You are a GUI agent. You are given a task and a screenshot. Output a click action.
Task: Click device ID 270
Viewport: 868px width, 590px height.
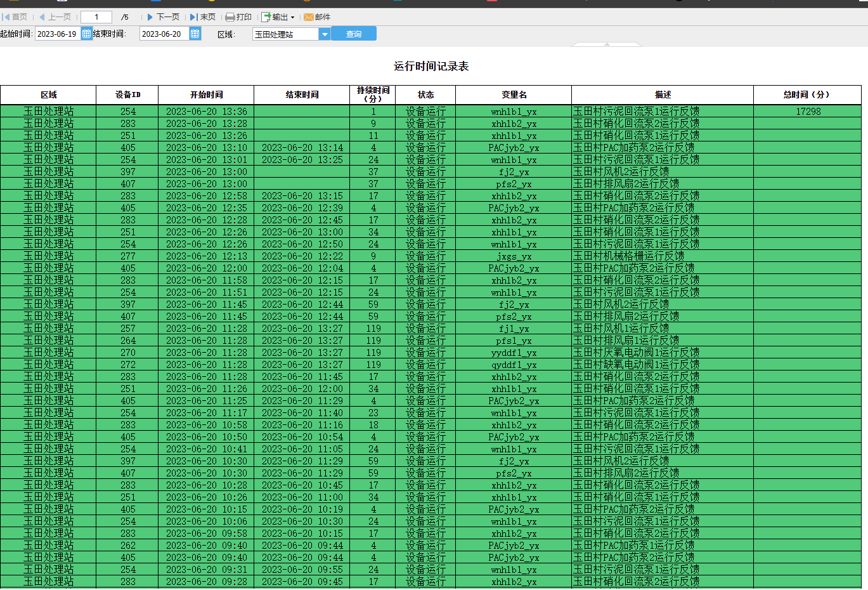click(128, 353)
